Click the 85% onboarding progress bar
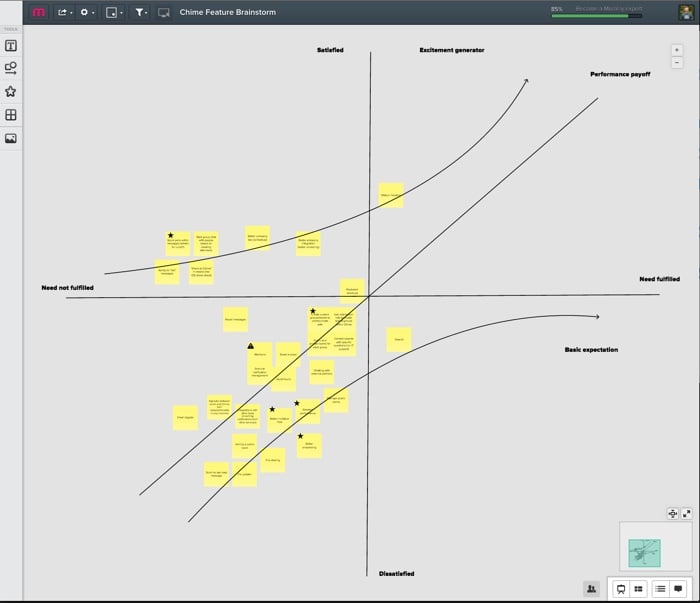Viewport: 700px width, 603px height. click(x=597, y=15)
